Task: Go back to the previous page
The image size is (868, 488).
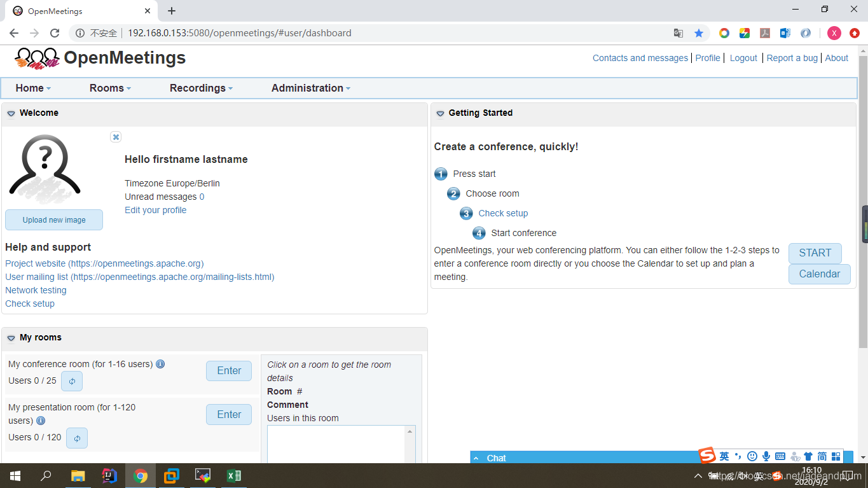Action: point(14,33)
